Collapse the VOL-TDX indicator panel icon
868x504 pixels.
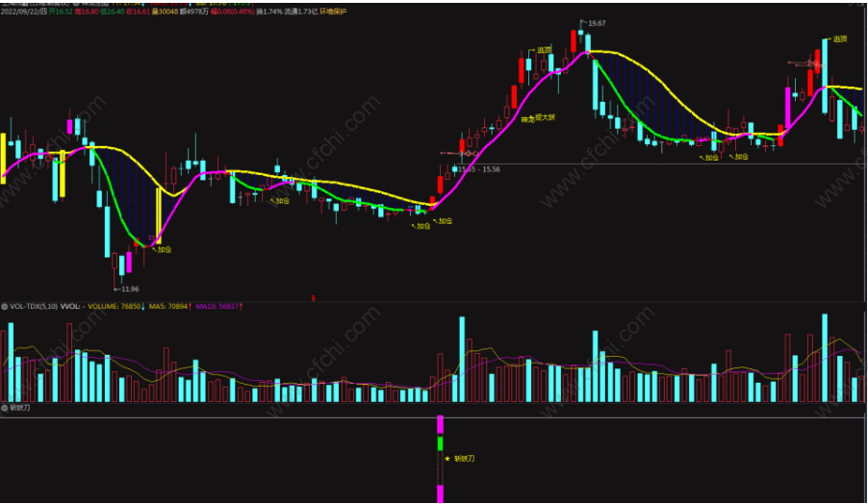(x=4, y=306)
